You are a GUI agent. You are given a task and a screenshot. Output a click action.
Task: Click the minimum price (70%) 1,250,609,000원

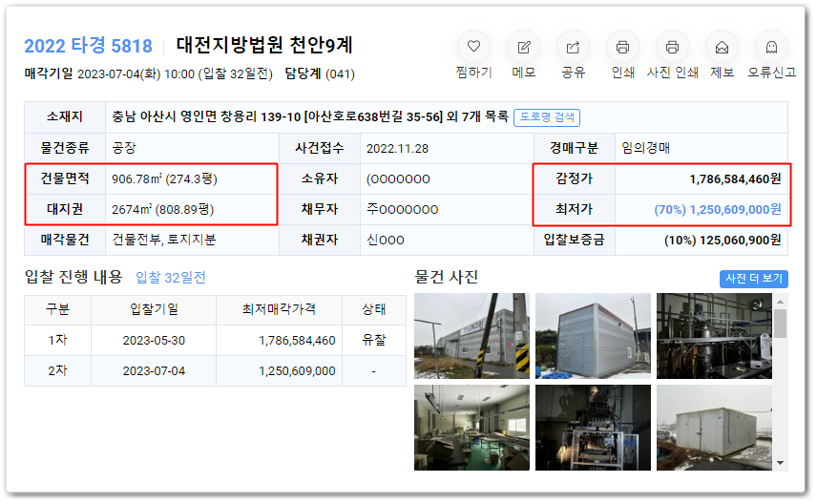click(x=718, y=209)
